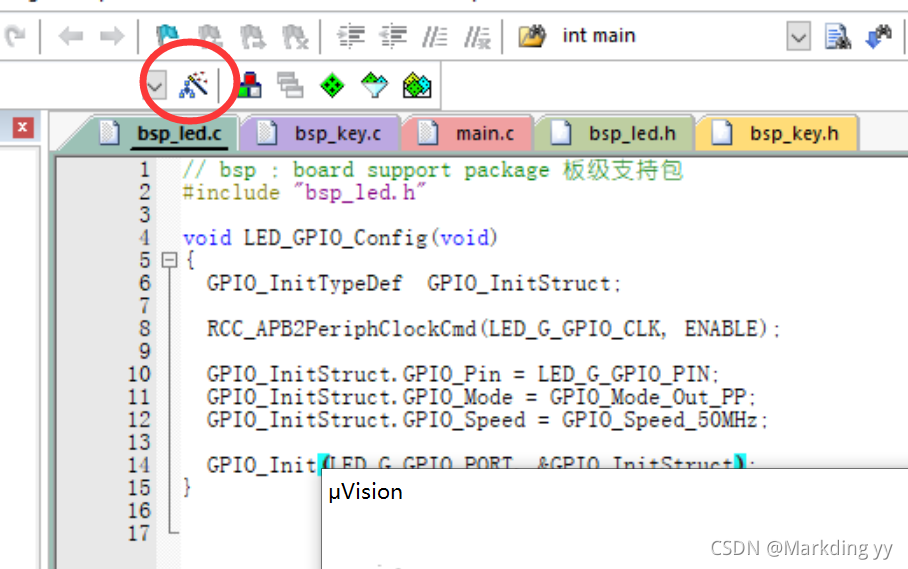908x569 pixels.
Task: Switch to the main.c tab
Action: (468, 134)
